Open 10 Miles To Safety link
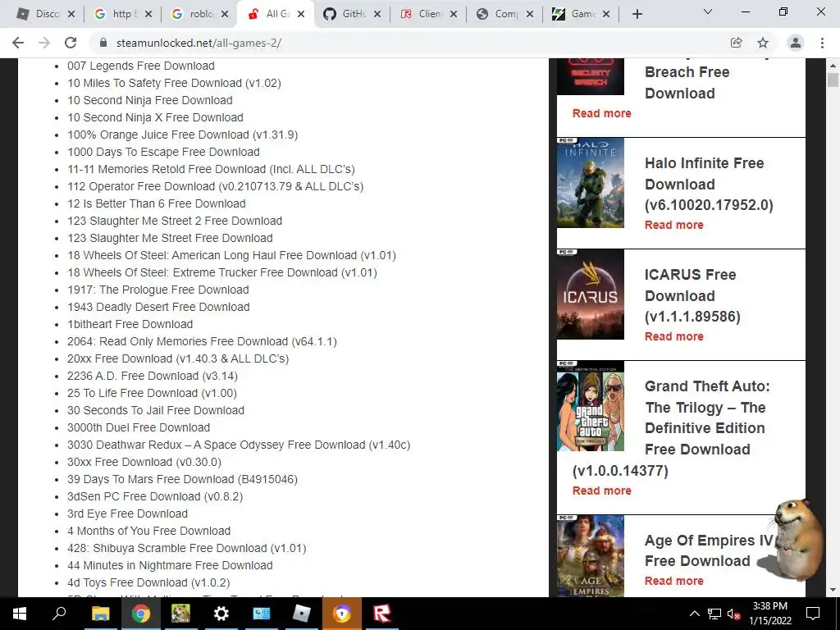The height and width of the screenshot is (630, 840). tap(174, 83)
